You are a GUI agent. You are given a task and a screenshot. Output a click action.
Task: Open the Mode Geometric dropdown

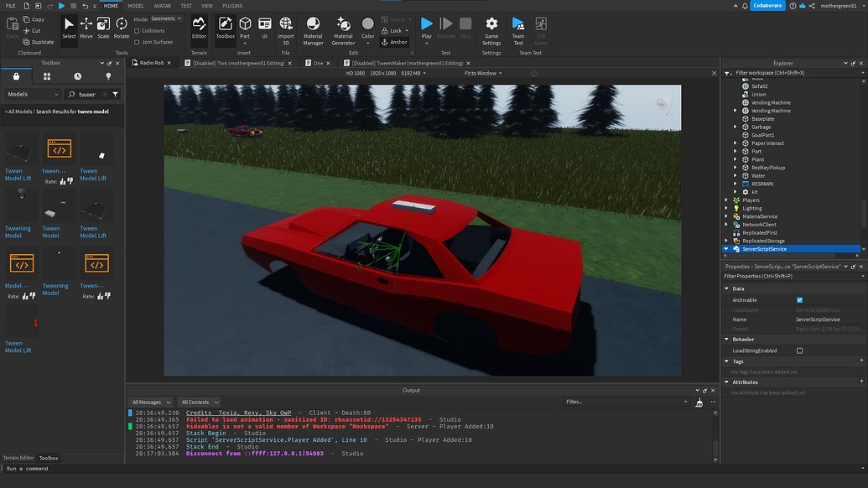click(167, 18)
